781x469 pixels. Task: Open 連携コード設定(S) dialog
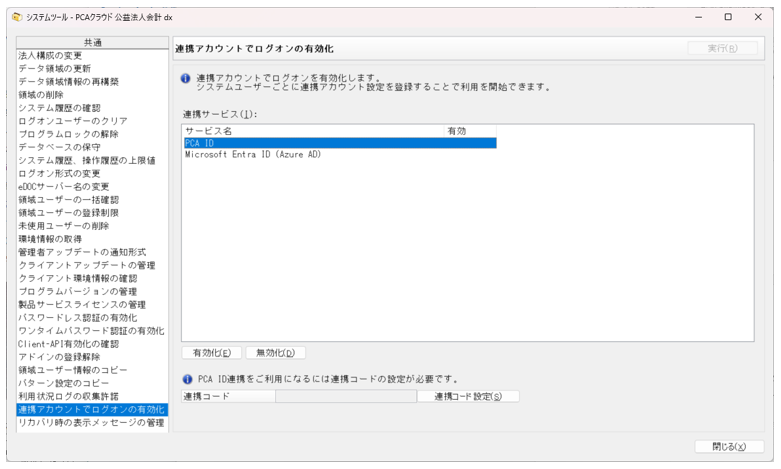click(x=475, y=396)
